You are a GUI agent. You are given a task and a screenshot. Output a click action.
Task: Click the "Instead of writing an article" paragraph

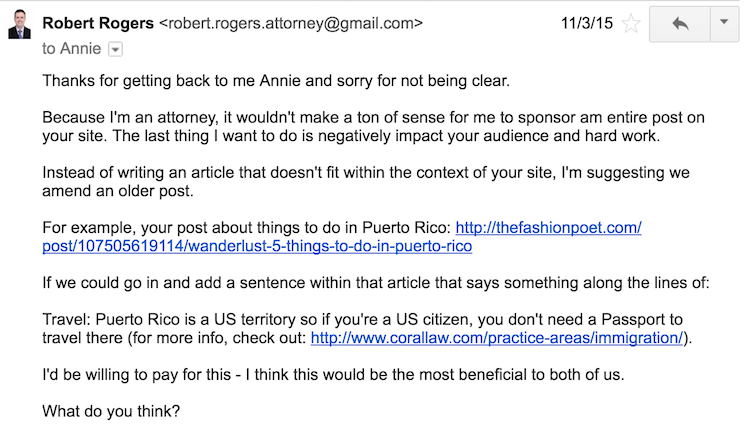pyautogui.click(x=366, y=181)
